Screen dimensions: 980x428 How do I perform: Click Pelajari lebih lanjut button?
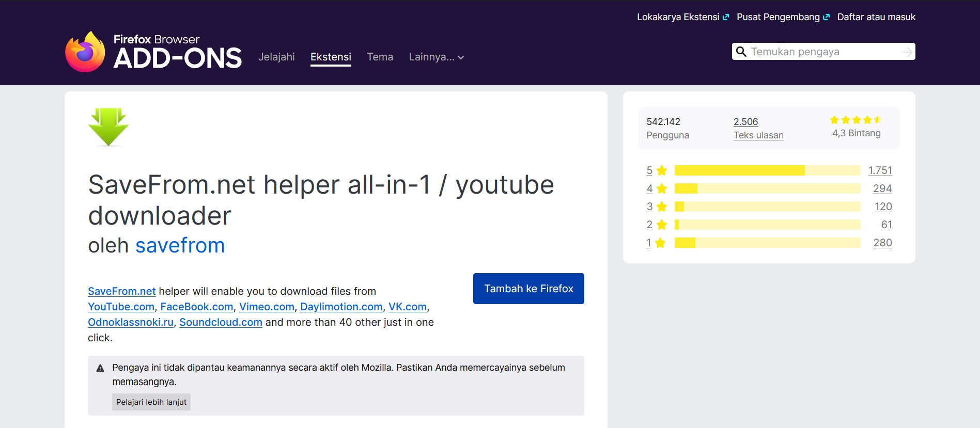(151, 402)
